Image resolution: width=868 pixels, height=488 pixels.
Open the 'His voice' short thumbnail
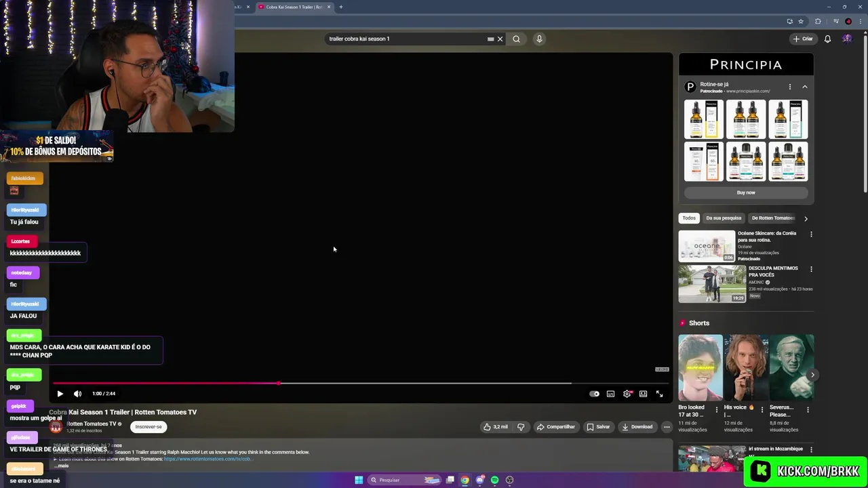pyautogui.click(x=746, y=368)
